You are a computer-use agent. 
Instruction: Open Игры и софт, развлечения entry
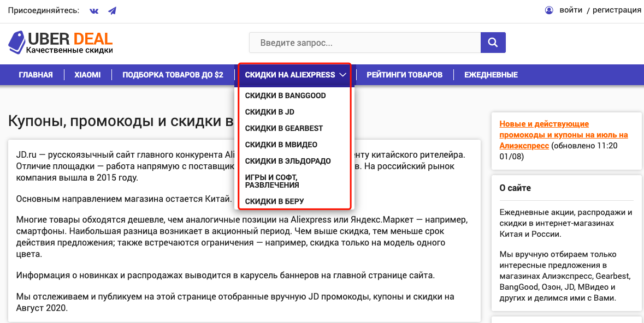point(272,181)
